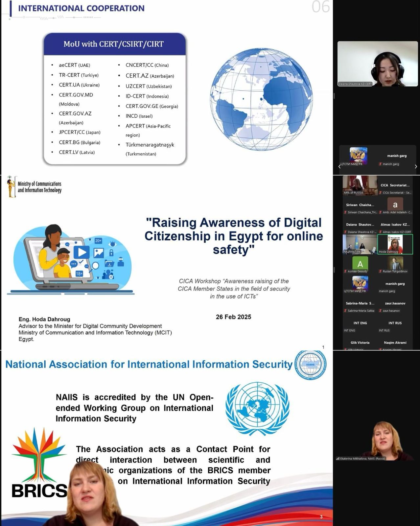Click brown 'a' avatar of Amb. Adel
Image resolution: width=420 pixels, height=526 pixels.
pos(395,205)
